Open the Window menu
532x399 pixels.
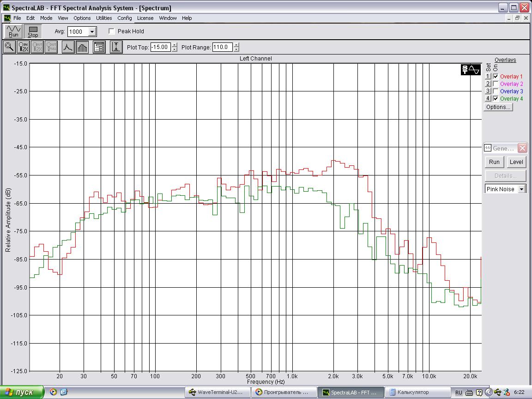tap(168, 18)
